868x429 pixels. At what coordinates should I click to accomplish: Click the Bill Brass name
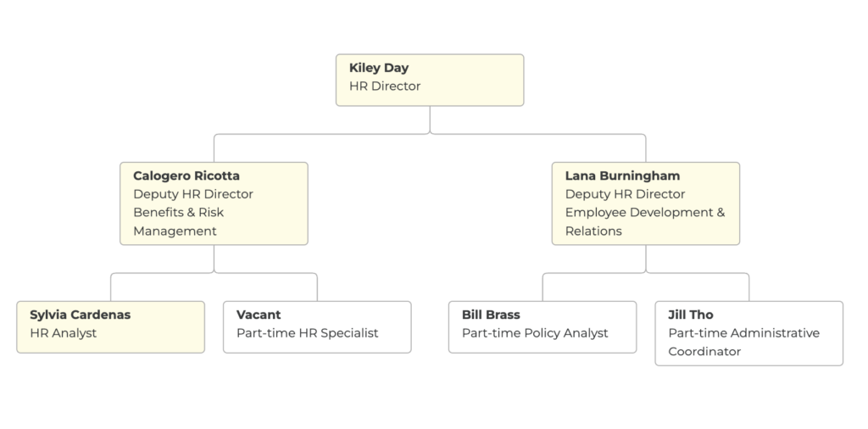pyautogui.click(x=491, y=315)
